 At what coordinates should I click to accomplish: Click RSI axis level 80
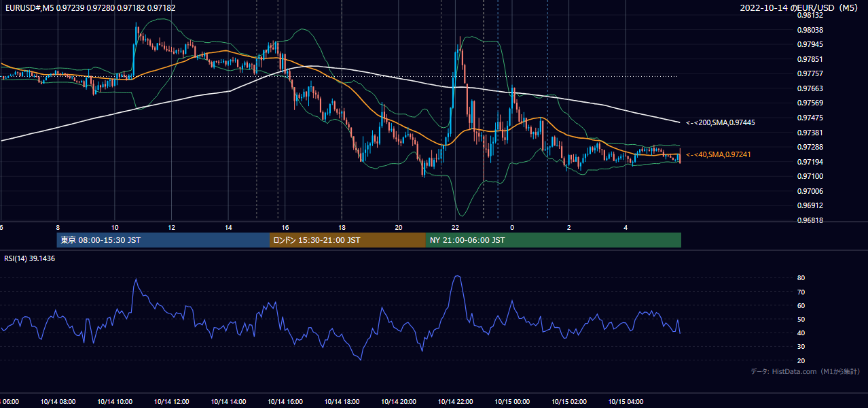pyautogui.click(x=801, y=278)
